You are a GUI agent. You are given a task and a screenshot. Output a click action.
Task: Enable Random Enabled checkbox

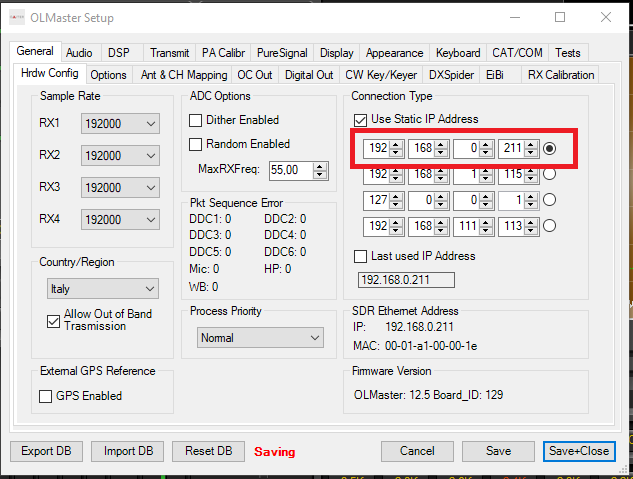[195, 144]
